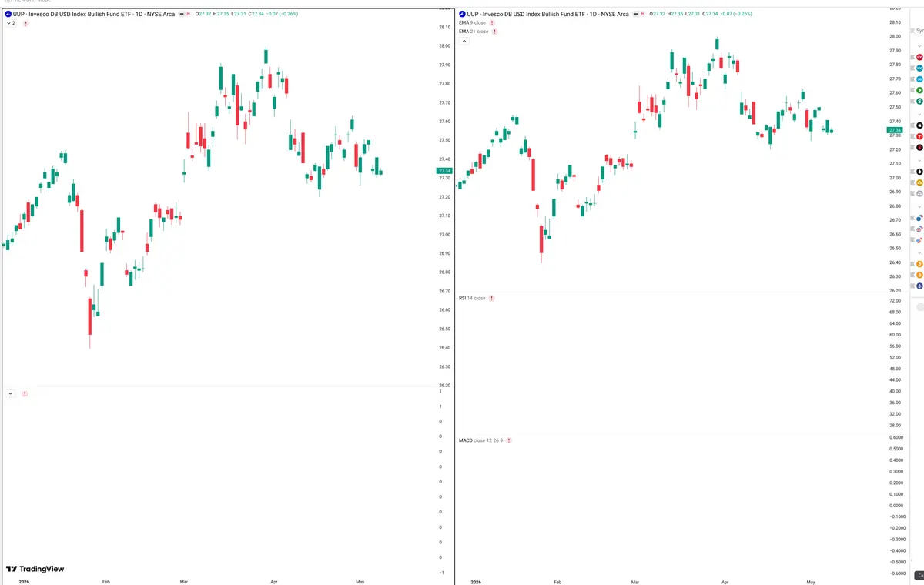Click the 26.40 price level on left axis
924x585 pixels.
tap(444, 348)
